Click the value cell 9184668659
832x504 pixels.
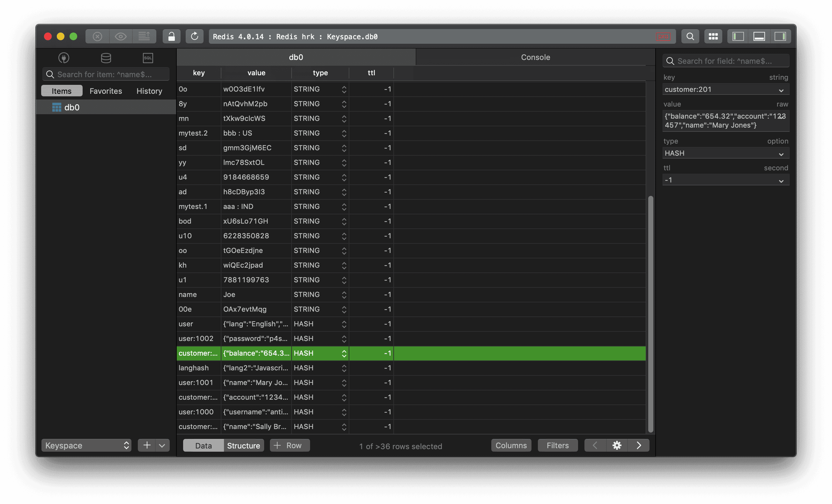coord(256,177)
